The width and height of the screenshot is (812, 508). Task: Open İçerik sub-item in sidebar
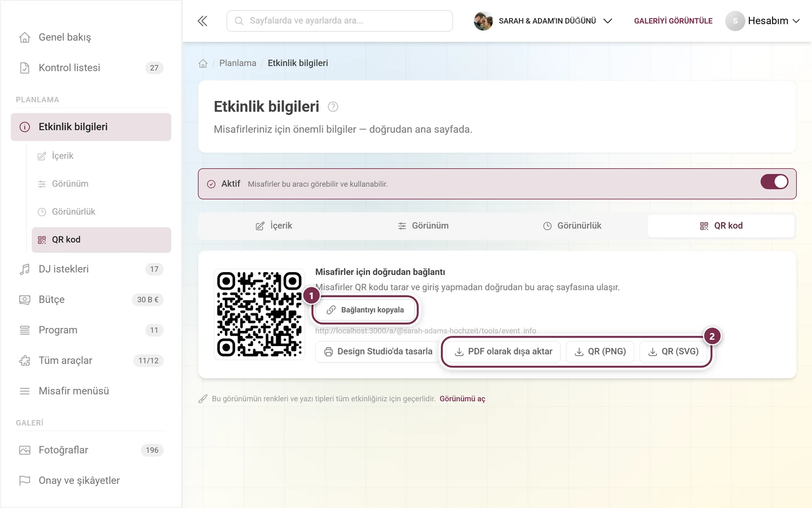click(101, 156)
